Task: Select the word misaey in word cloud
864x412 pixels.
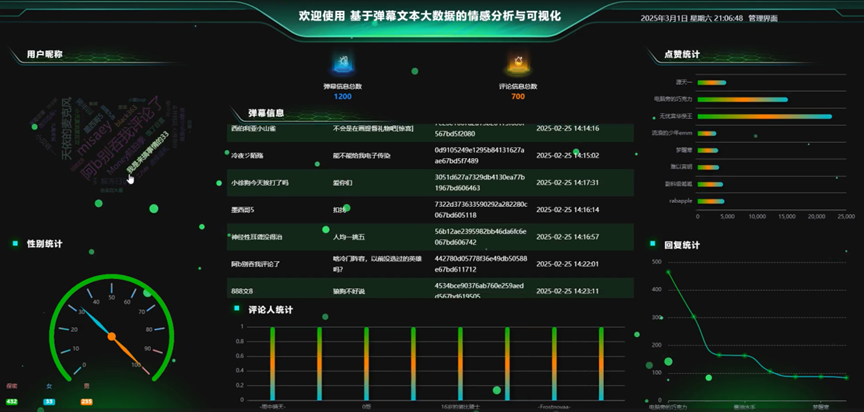Action: pos(97,138)
